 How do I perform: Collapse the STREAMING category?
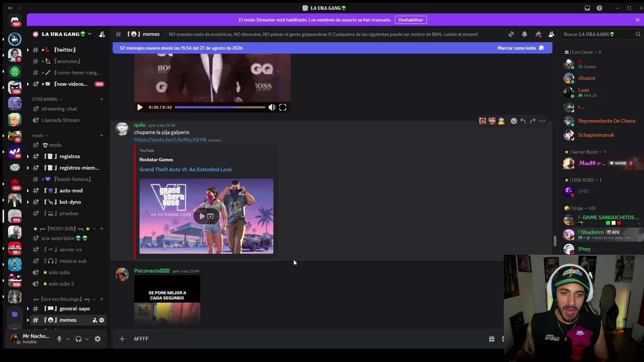tap(47, 99)
